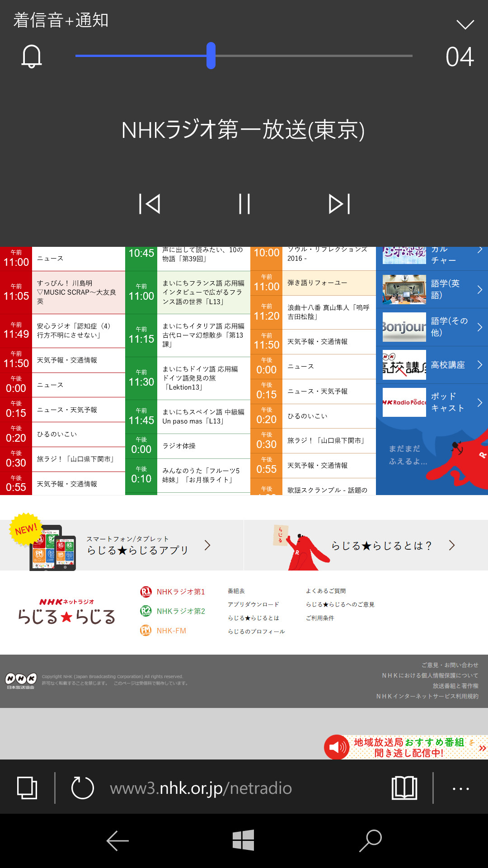Open 語学(英語) category
The width and height of the screenshot is (488, 868).
(432, 289)
